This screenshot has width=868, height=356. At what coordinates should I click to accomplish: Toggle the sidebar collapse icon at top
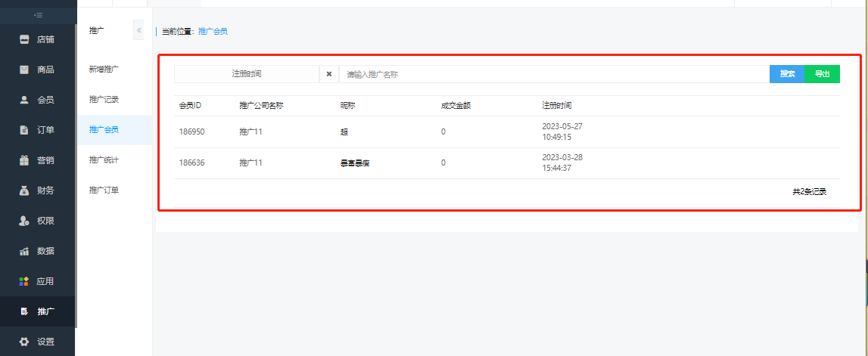coord(38,15)
